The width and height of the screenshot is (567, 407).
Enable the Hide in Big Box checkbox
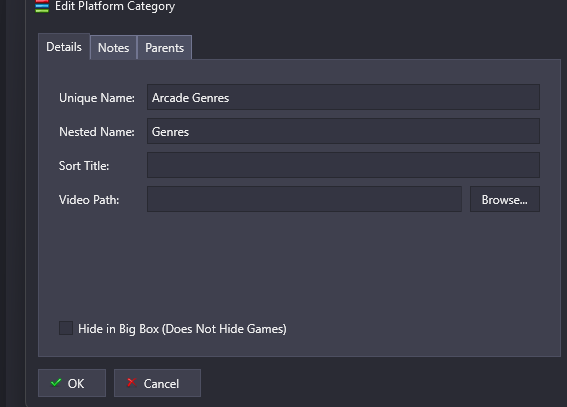point(66,328)
